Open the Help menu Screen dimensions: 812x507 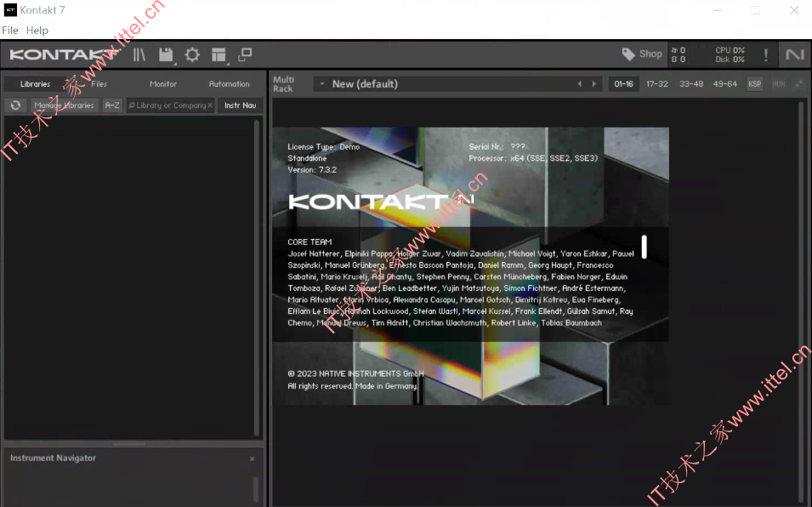point(37,30)
